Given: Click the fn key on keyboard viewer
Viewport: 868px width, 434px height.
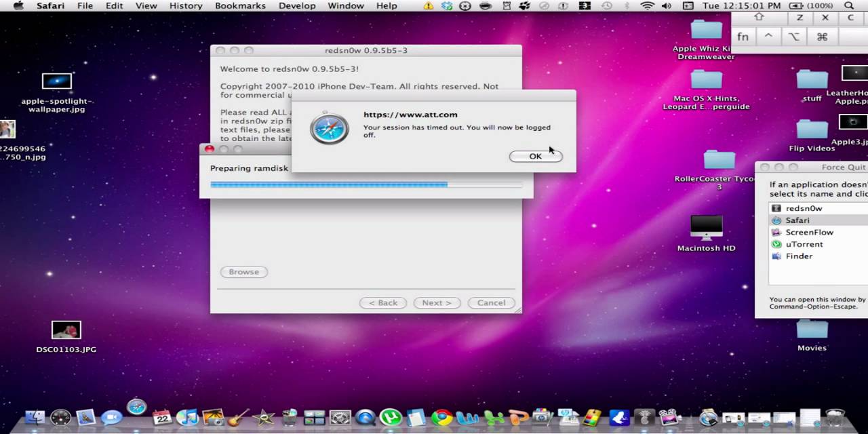Looking at the screenshot, I should pyautogui.click(x=743, y=37).
